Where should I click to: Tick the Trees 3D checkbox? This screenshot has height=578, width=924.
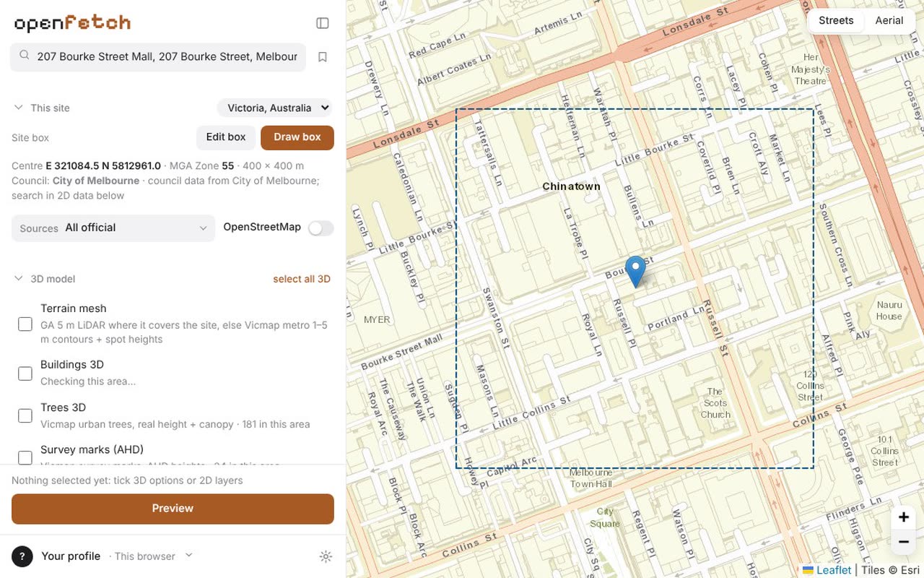[25, 415]
